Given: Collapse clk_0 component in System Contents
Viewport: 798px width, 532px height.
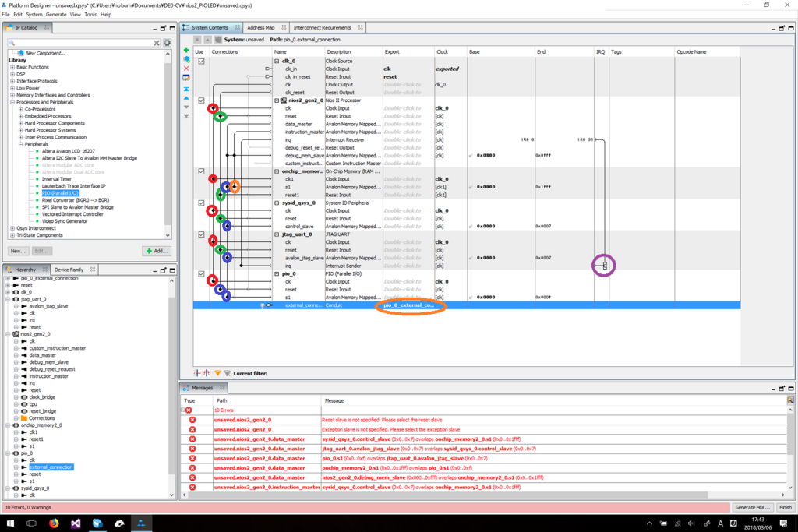Looking at the screenshot, I should tap(277, 61).
